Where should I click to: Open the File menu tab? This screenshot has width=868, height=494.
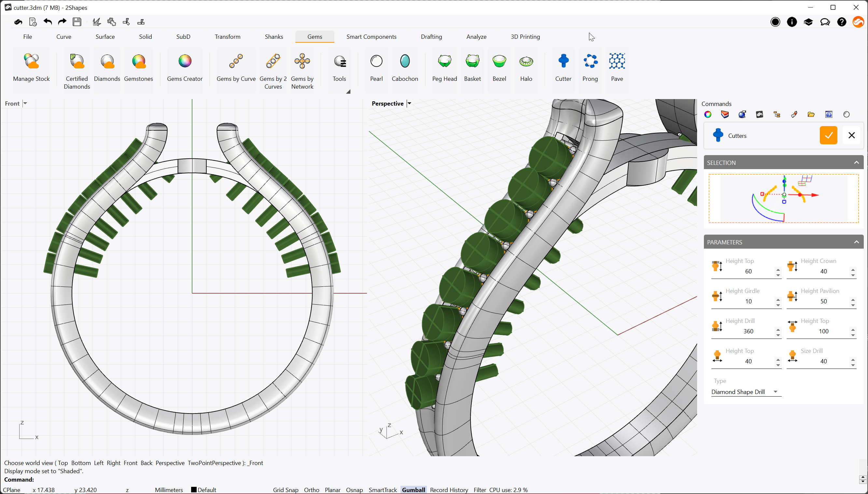pos(27,36)
